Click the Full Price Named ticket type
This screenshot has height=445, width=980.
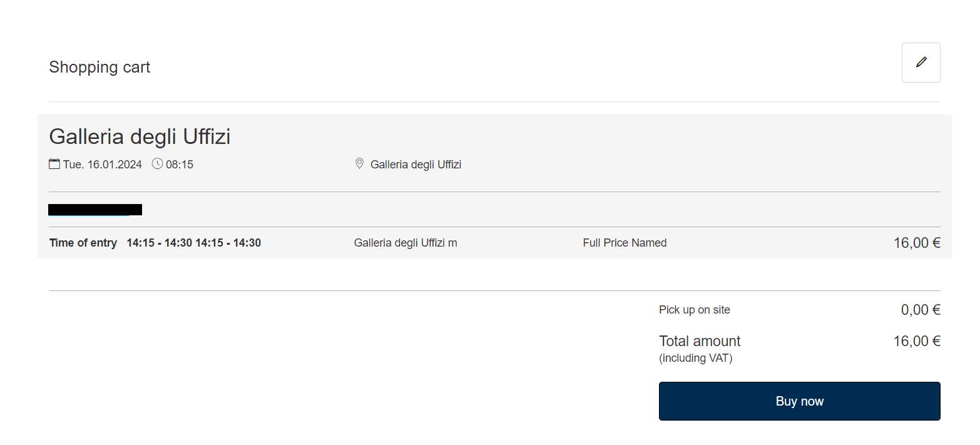tap(625, 243)
